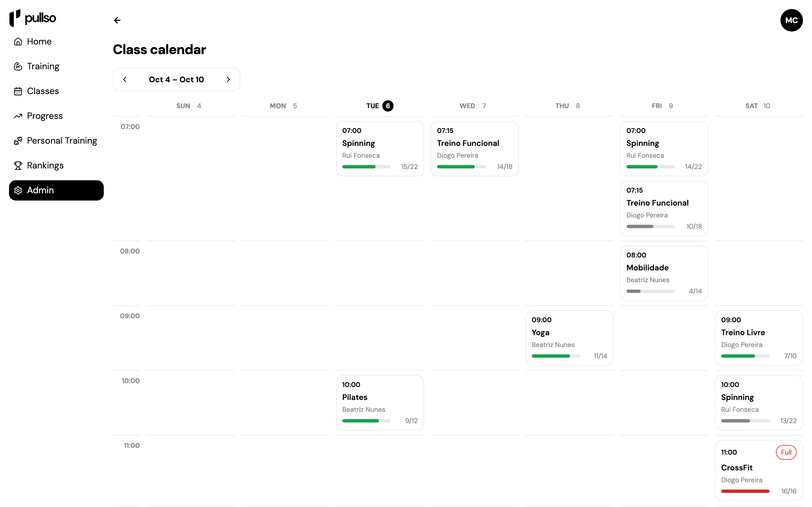Click the red Full badge on CrossFit

tap(786, 452)
